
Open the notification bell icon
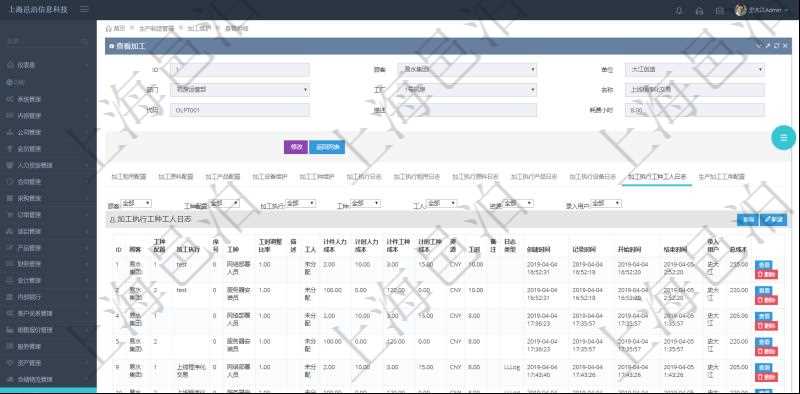click(x=679, y=10)
